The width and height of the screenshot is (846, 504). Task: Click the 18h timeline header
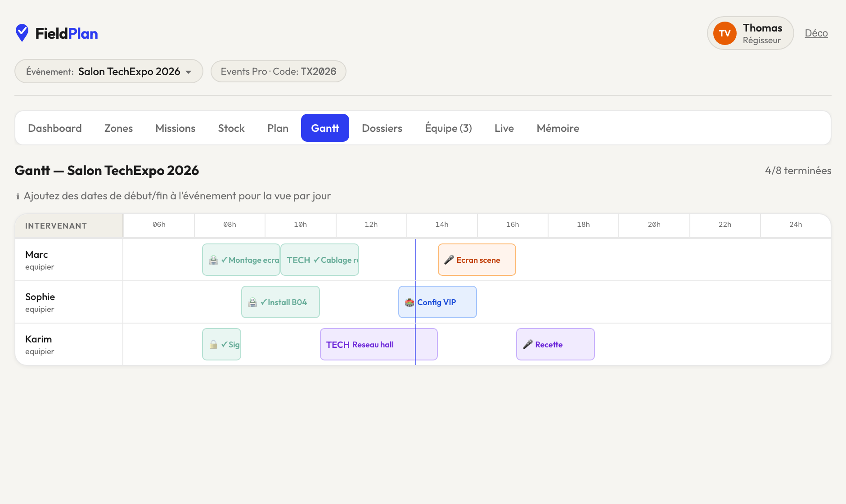(x=583, y=225)
